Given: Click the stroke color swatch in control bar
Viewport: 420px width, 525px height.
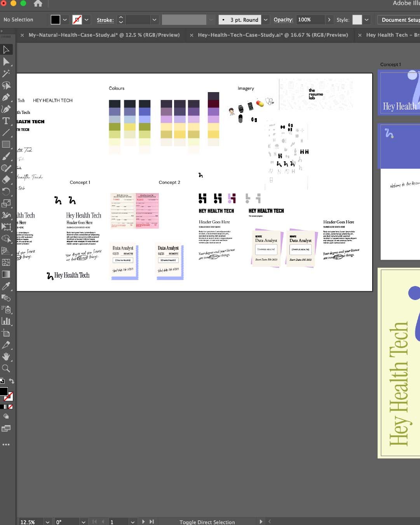Looking at the screenshot, I should 77,20.
